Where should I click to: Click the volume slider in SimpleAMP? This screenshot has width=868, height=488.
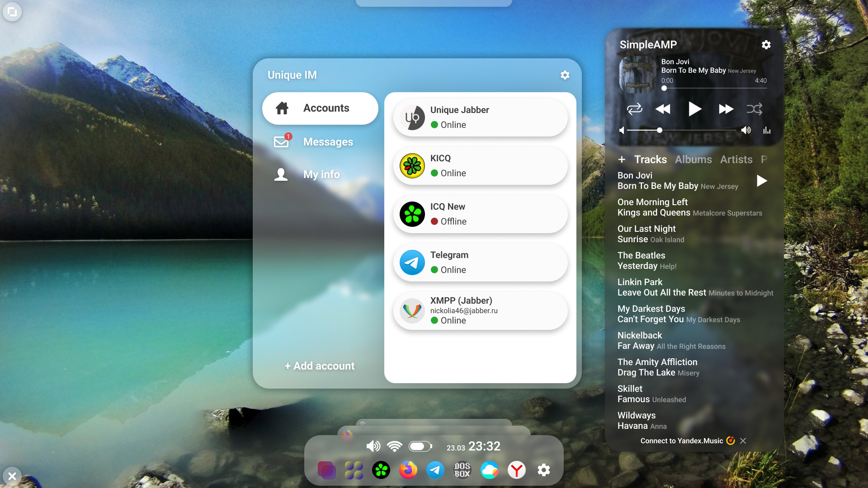660,131
